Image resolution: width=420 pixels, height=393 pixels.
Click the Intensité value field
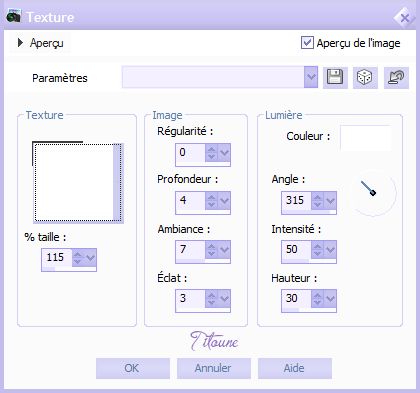(x=296, y=250)
